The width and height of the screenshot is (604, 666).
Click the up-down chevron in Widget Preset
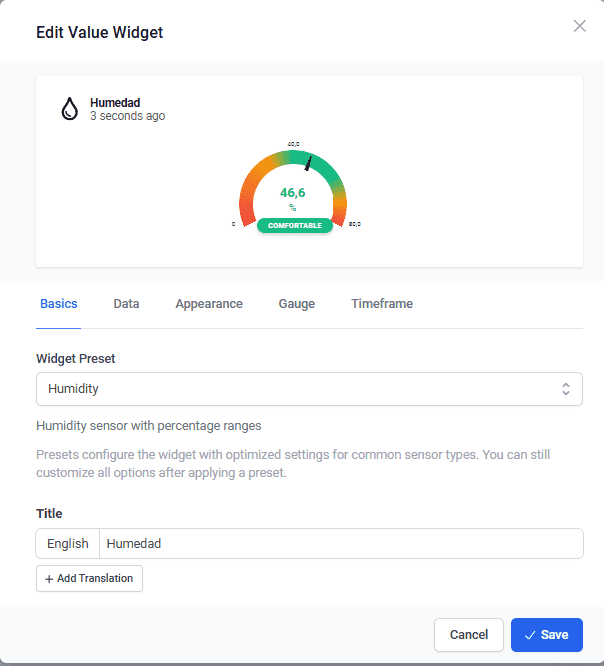(x=566, y=389)
